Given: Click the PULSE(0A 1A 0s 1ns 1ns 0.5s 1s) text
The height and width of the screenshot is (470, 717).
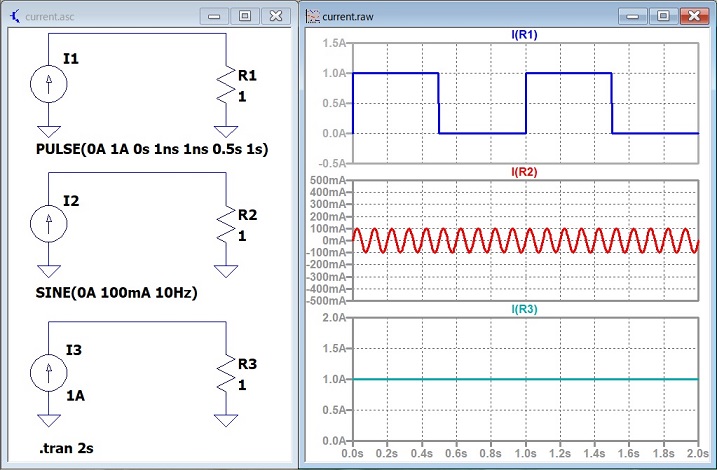Looking at the screenshot, I should [x=152, y=149].
